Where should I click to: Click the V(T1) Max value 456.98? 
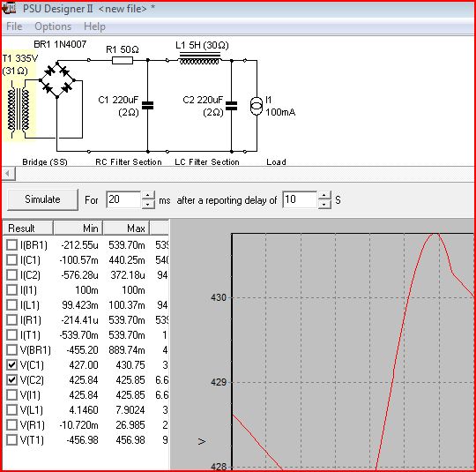[x=130, y=440]
